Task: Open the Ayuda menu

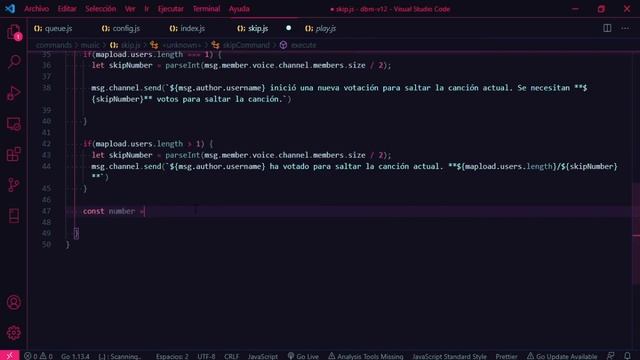Action: [239, 9]
